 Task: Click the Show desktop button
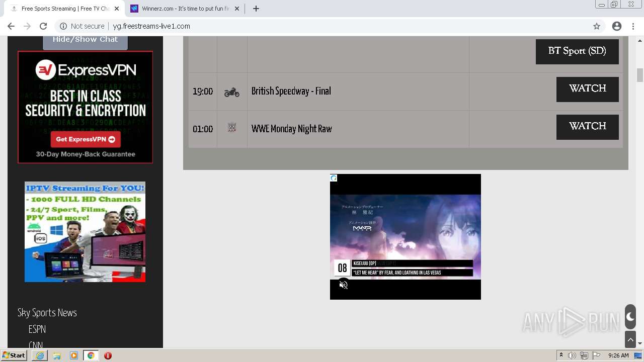(x=638, y=355)
